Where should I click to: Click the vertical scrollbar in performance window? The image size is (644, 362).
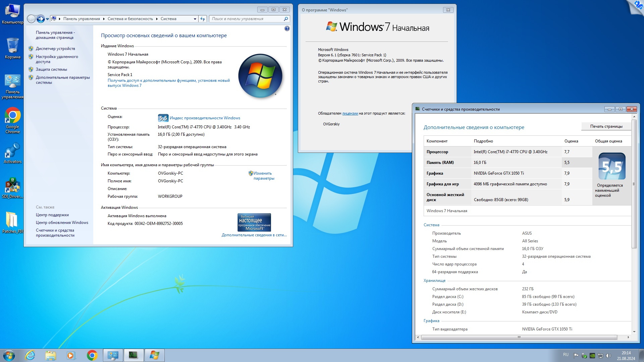pyautogui.click(x=634, y=184)
